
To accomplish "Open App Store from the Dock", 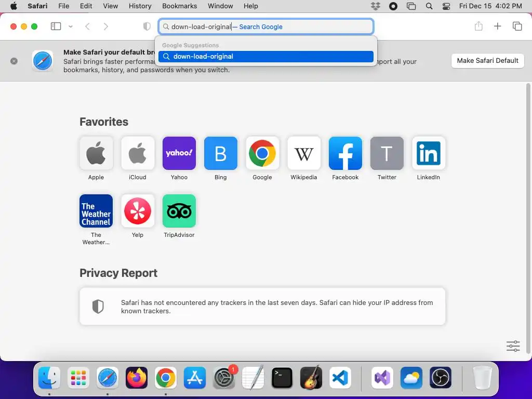I will pos(195,378).
